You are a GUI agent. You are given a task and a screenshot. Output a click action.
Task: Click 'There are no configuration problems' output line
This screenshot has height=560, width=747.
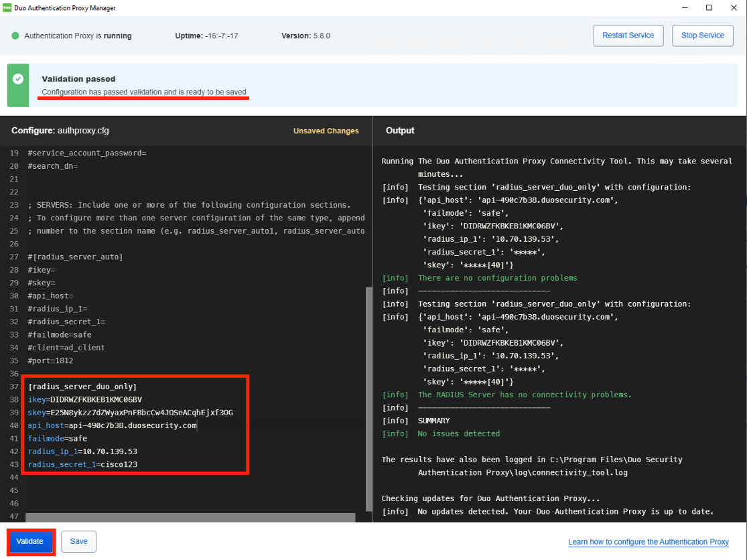point(497,278)
